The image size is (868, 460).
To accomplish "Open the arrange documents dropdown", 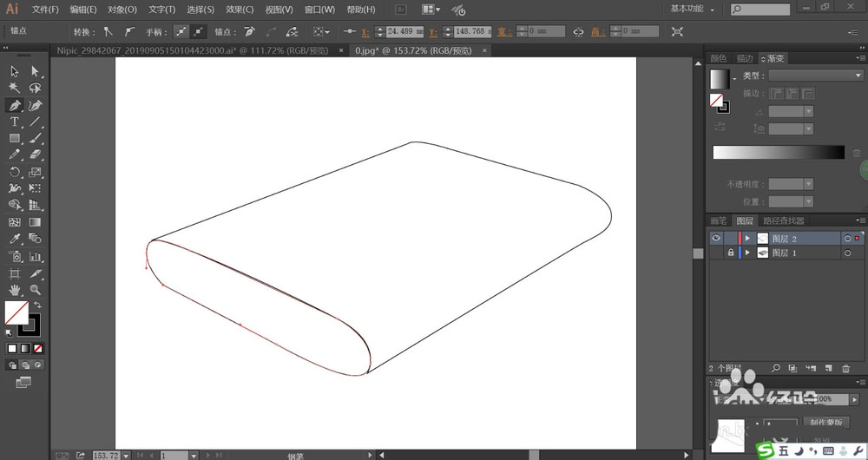I will coord(431,10).
